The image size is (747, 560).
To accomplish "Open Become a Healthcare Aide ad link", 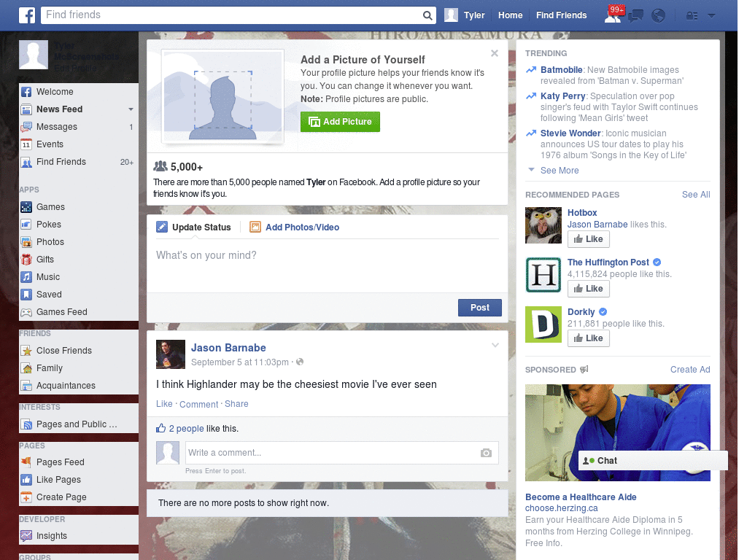I will pos(581,497).
